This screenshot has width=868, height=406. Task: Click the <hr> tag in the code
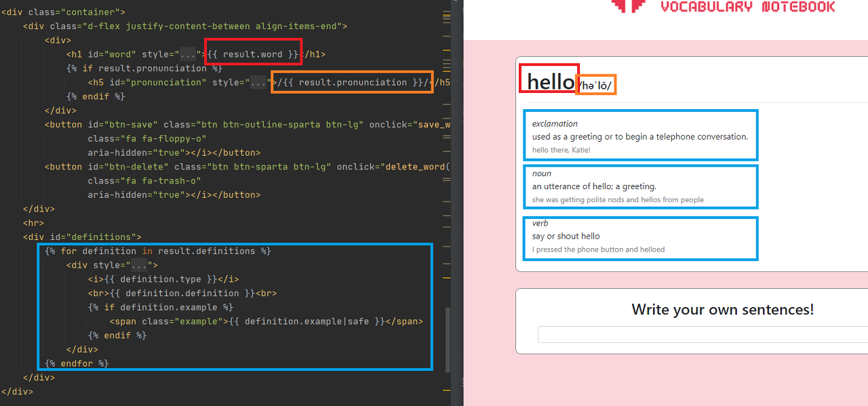tap(34, 223)
